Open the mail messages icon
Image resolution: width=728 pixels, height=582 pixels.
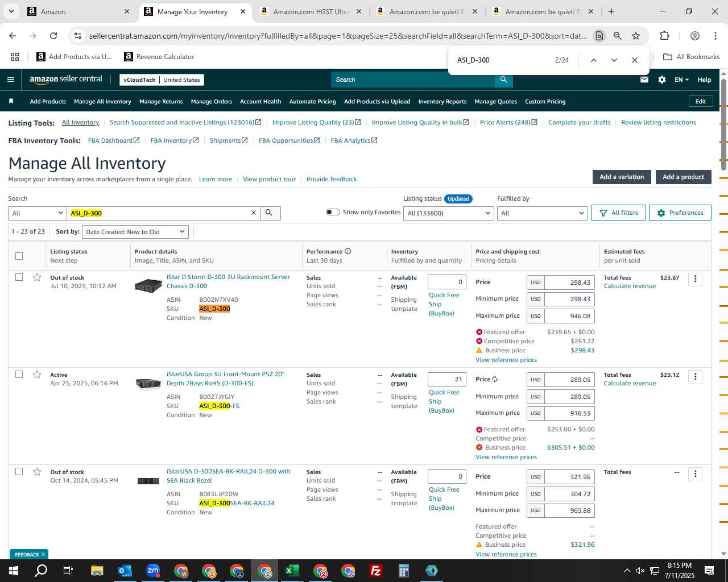click(x=644, y=80)
